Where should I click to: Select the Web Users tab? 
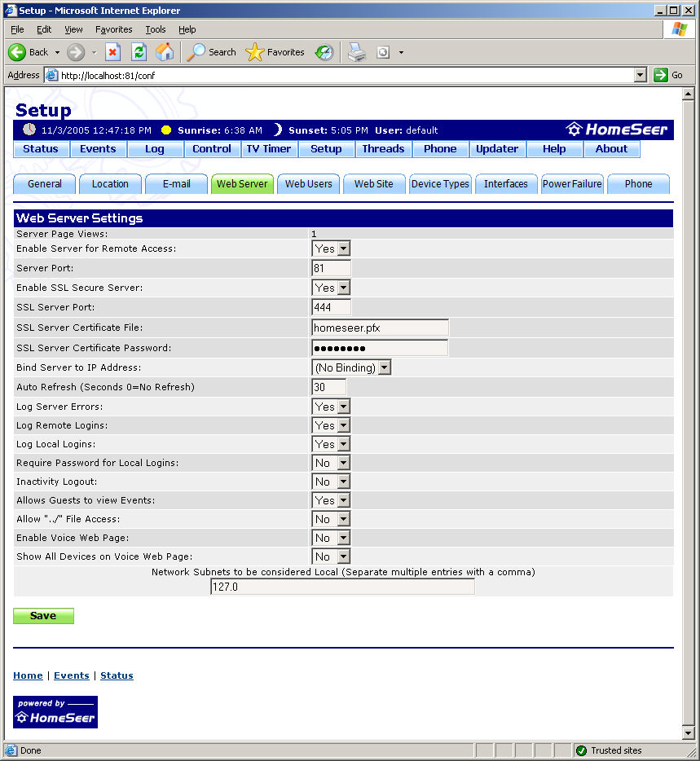tap(308, 184)
